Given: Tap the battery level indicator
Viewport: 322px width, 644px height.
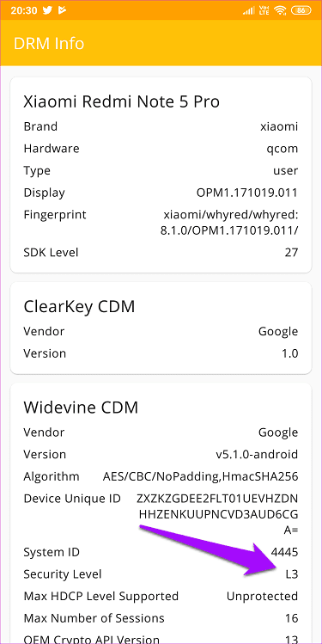Looking at the screenshot, I should (x=301, y=10).
